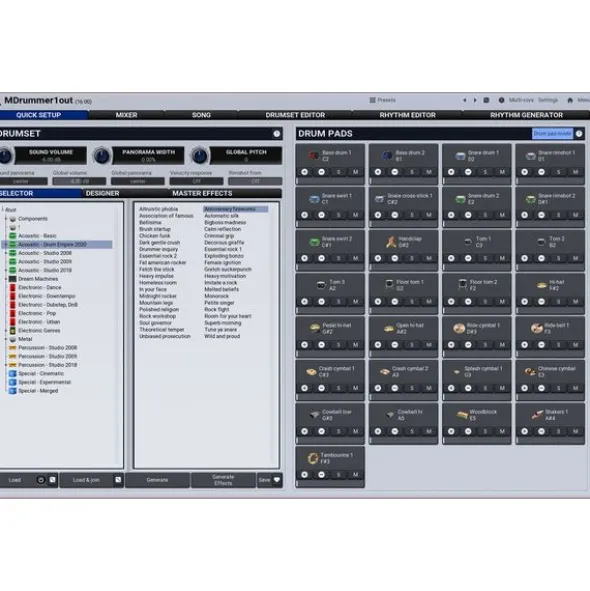Switch to the Song tab

coord(201,115)
